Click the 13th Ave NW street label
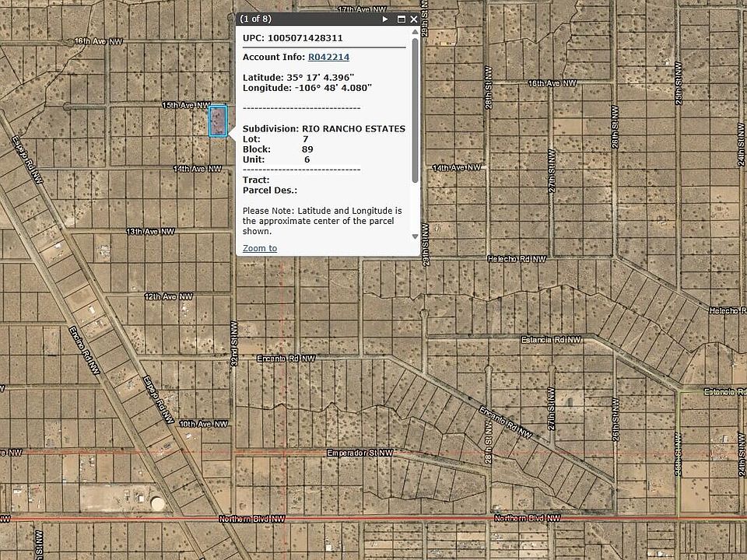 pos(148,232)
